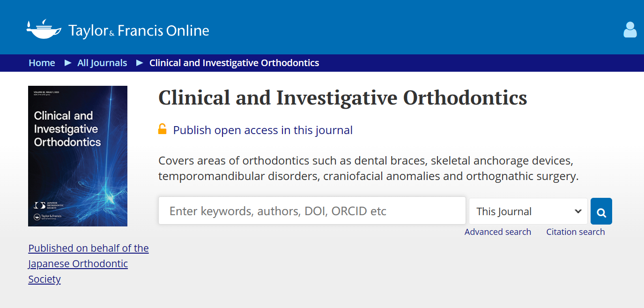Image resolution: width=644 pixels, height=308 pixels.
Task: Click the Taylor & Francis Online wordmark
Action: [139, 30]
